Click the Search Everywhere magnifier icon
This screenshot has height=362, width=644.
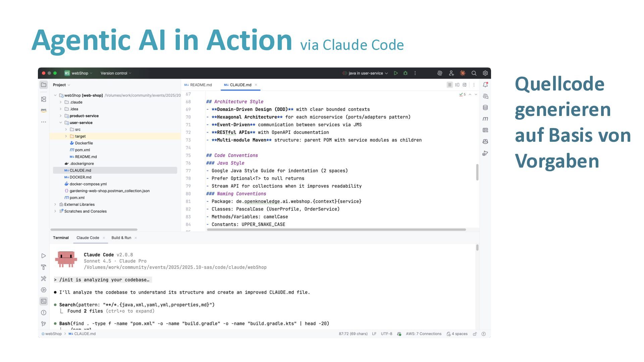[474, 73]
